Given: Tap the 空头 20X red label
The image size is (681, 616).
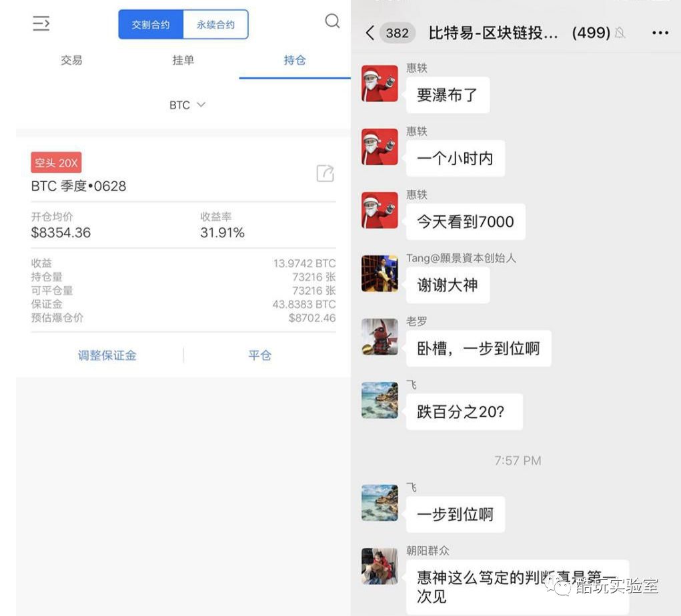Looking at the screenshot, I should [56, 162].
